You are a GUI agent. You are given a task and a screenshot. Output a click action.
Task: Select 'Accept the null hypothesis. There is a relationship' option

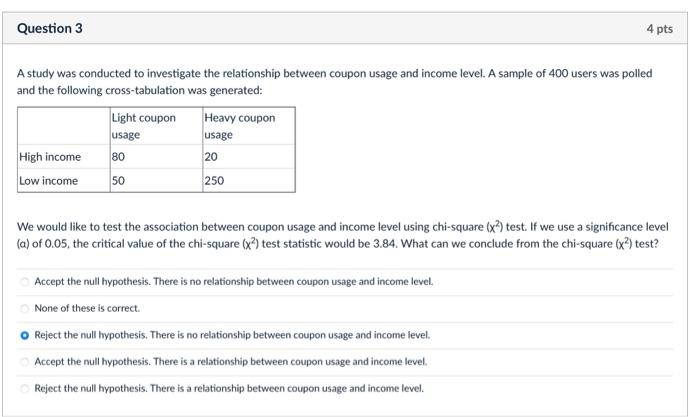point(25,362)
